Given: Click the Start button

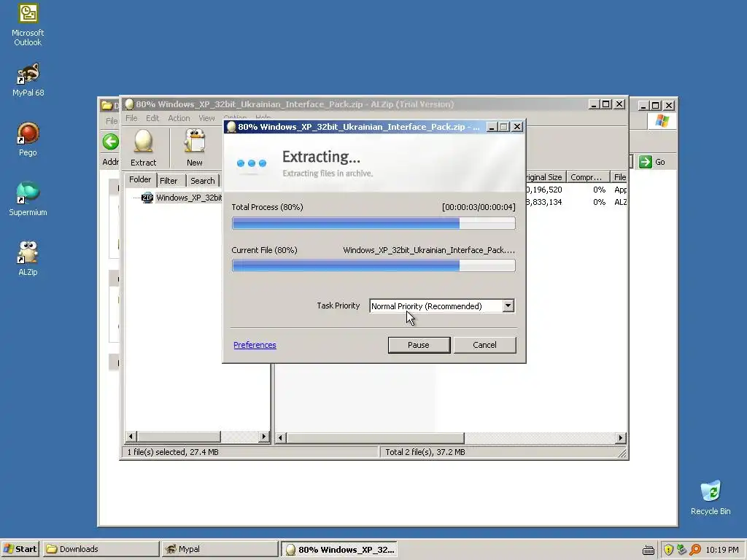Looking at the screenshot, I should tap(20, 549).
